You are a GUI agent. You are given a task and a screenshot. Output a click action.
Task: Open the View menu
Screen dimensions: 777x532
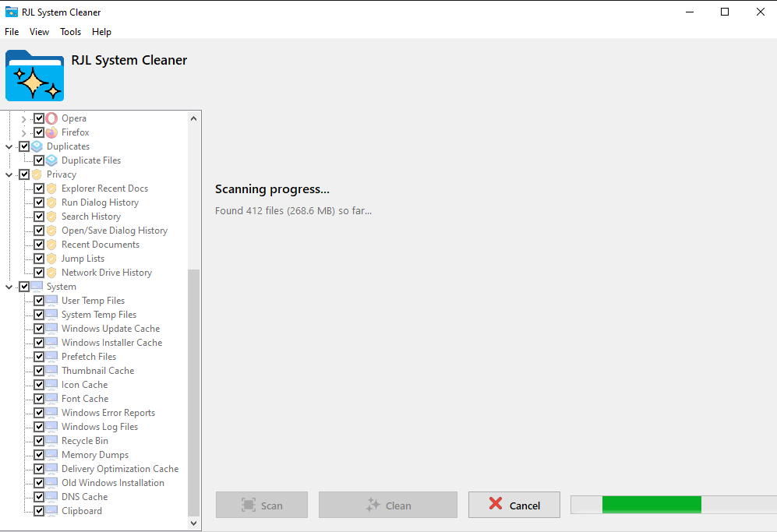[39, 31]
